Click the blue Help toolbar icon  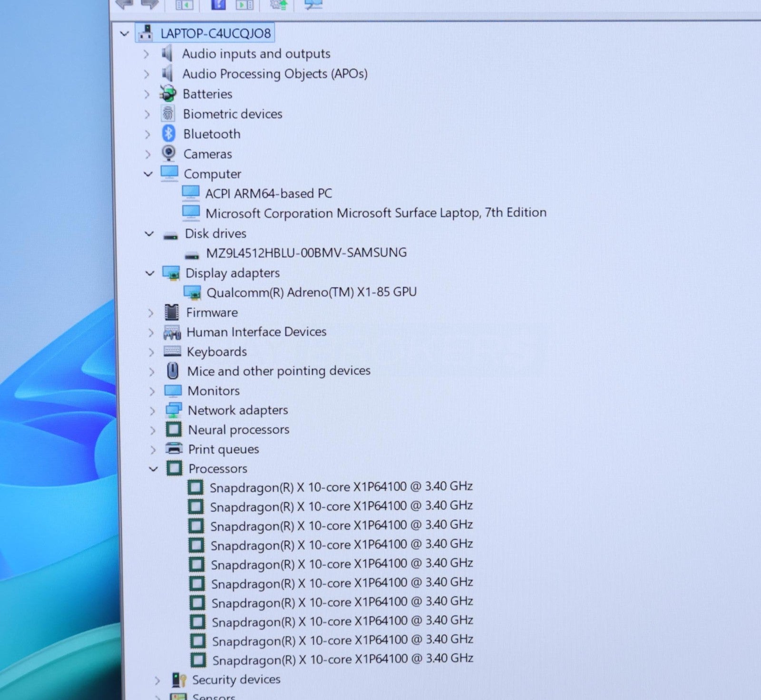pos(218,4)
